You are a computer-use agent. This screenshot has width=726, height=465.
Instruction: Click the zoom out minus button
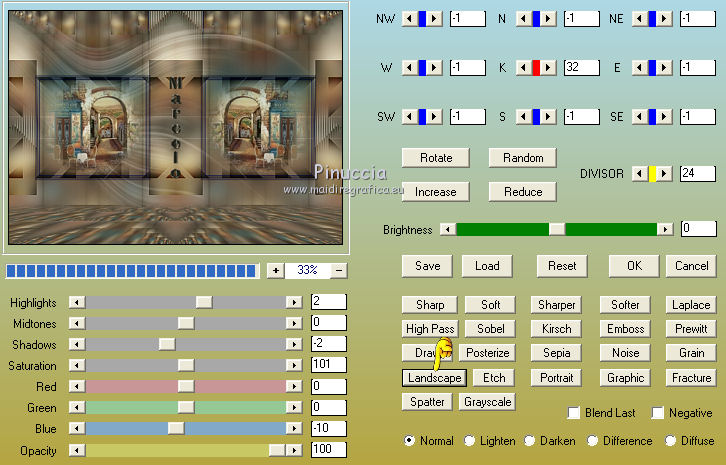point(339,270)
